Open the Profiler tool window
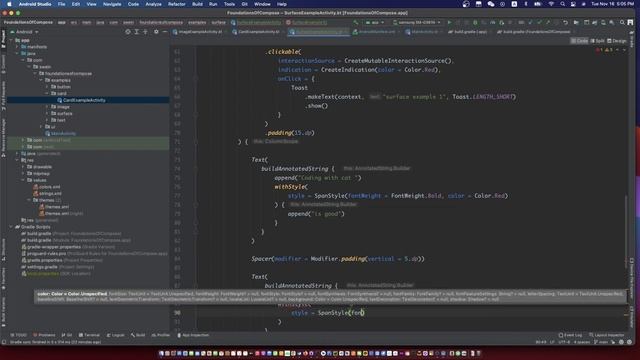The height and width of the screenshot is (360, 640). (x=161, y=335)
